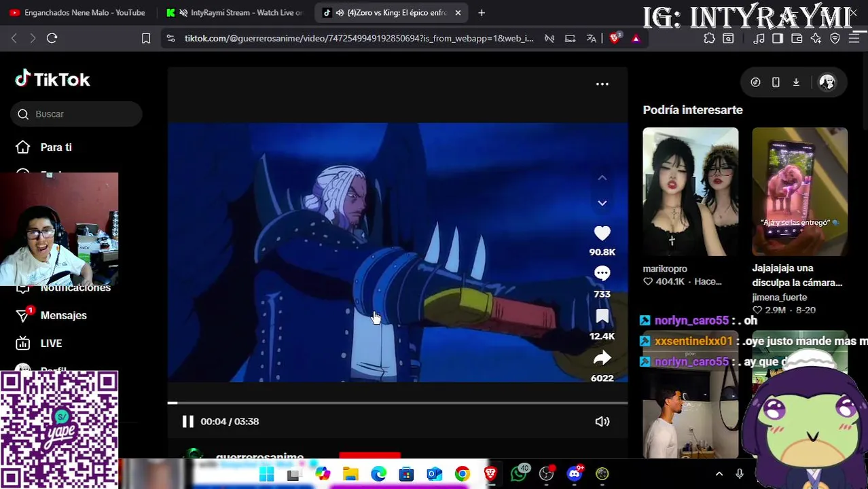This screenshot has width=868, height=489.
Task: Reload the page
Action: [x=52, y=39]
